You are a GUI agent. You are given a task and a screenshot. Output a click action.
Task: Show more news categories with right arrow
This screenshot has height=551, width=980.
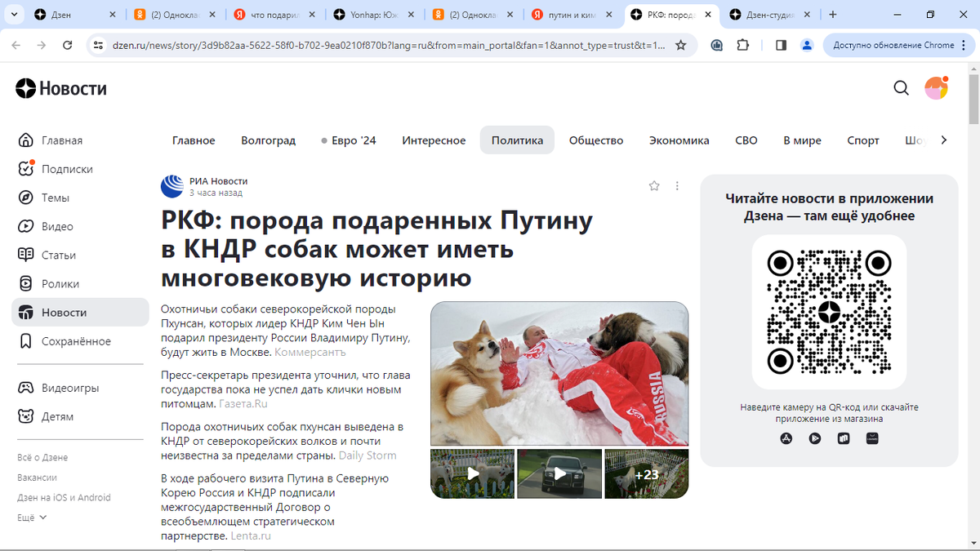click(944, 140)
